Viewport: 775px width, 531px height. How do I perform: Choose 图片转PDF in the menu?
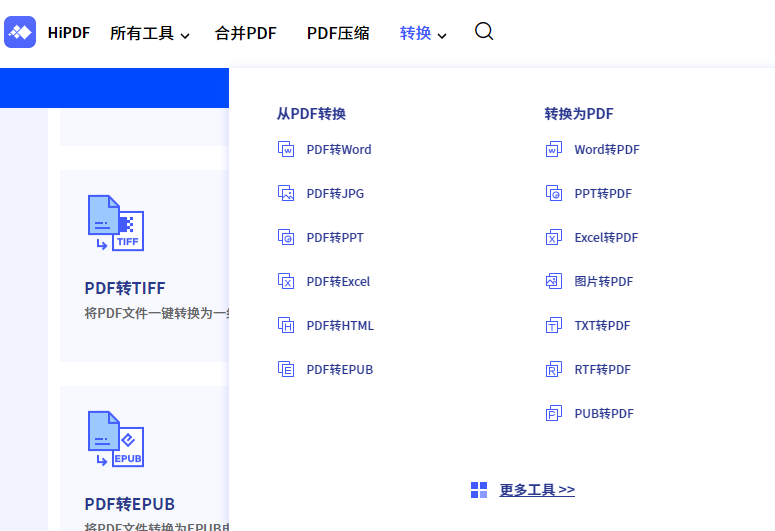[603, 281]
